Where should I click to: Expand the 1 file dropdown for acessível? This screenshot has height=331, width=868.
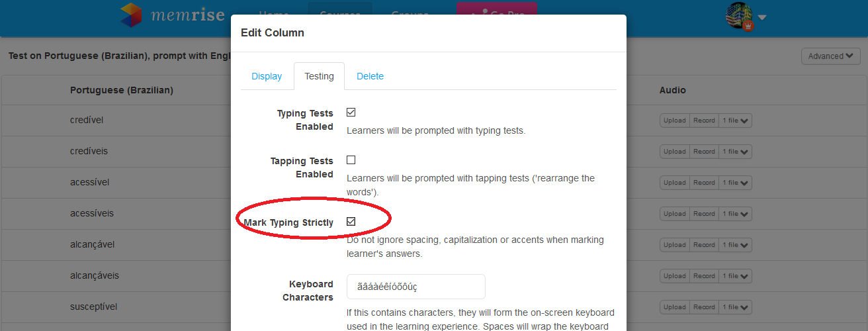(x=736, y=183)
